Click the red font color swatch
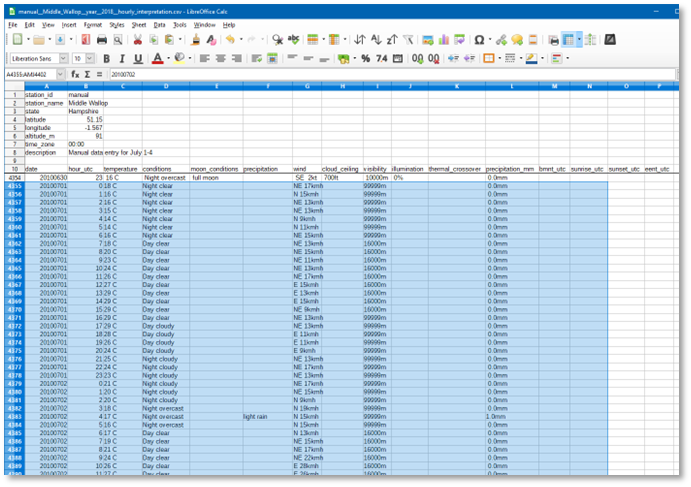 click(157, 59)
